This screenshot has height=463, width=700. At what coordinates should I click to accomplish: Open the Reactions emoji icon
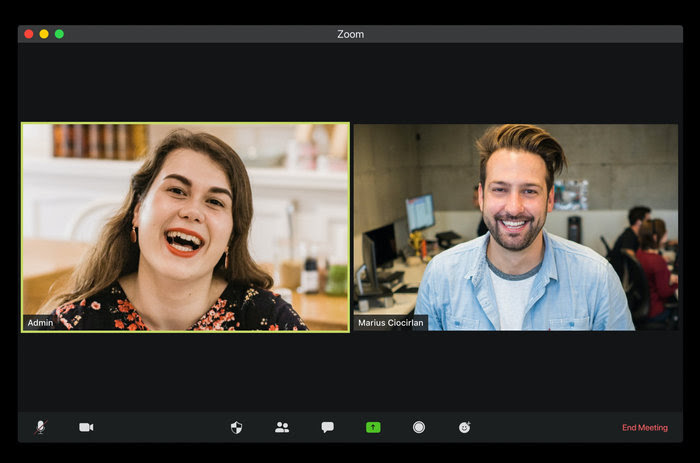[x=465, y=427]
